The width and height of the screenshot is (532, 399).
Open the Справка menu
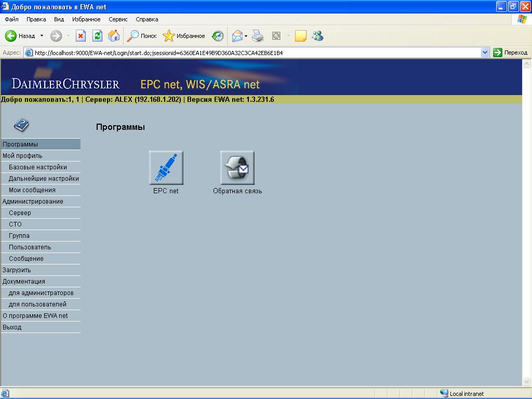point(147,19)
